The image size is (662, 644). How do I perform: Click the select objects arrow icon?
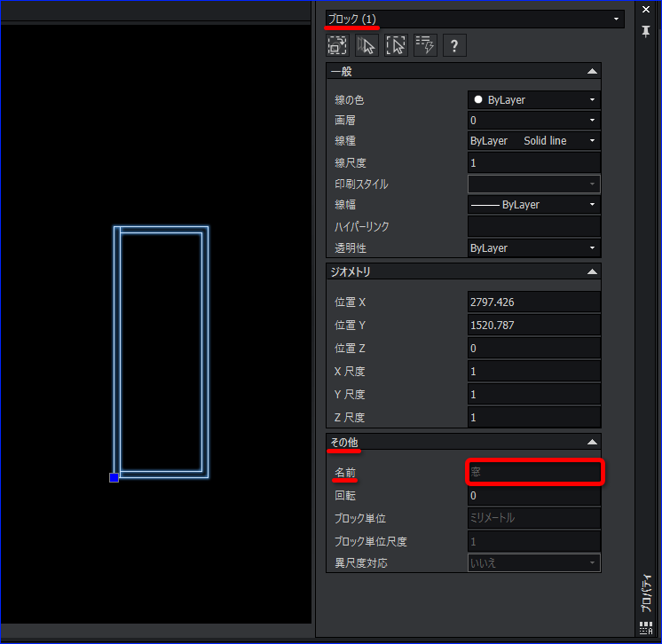(366, 45)
